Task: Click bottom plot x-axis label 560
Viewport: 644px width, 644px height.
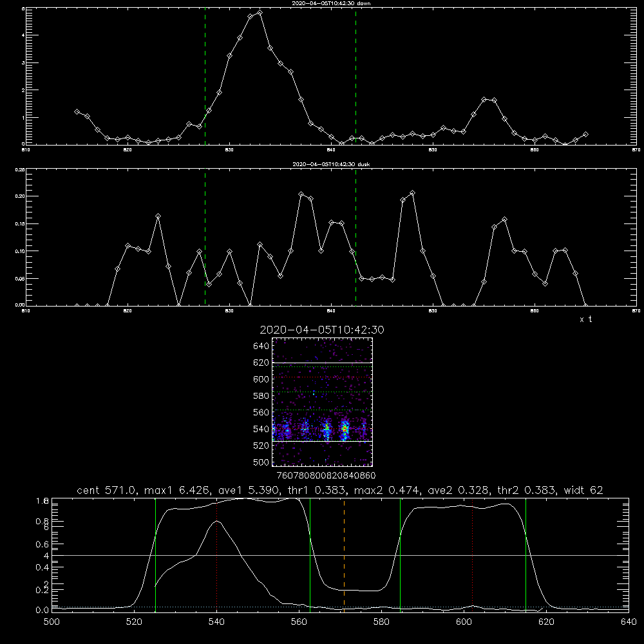Action: [x=299, y=622]
